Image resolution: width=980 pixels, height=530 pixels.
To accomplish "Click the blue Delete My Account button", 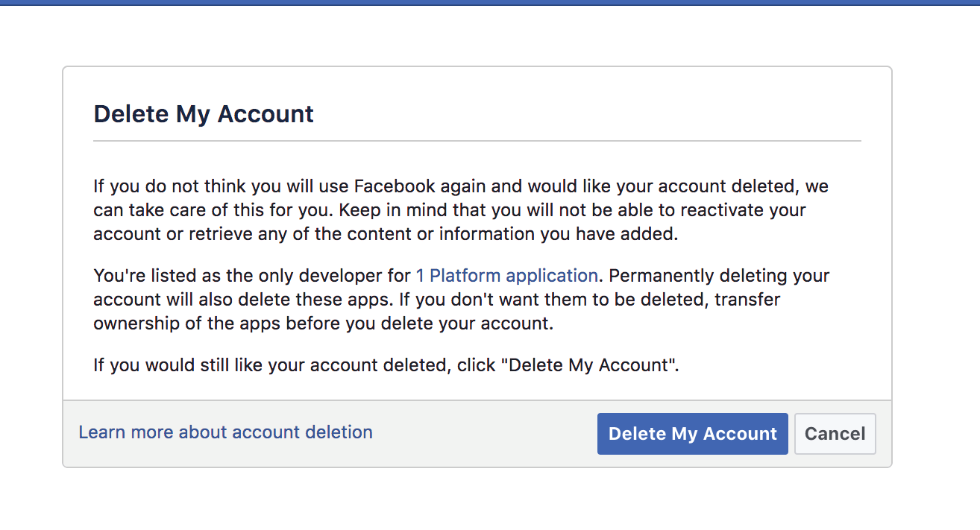I will [x=692, y=434].
